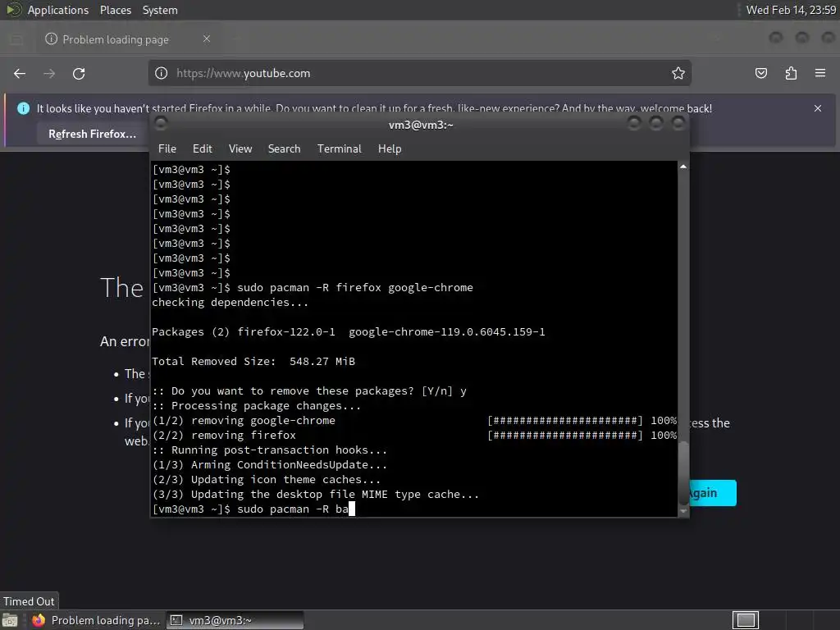
Task: Click 'Do you want to remove these packages?' line
Action: (x=309, y=391)
